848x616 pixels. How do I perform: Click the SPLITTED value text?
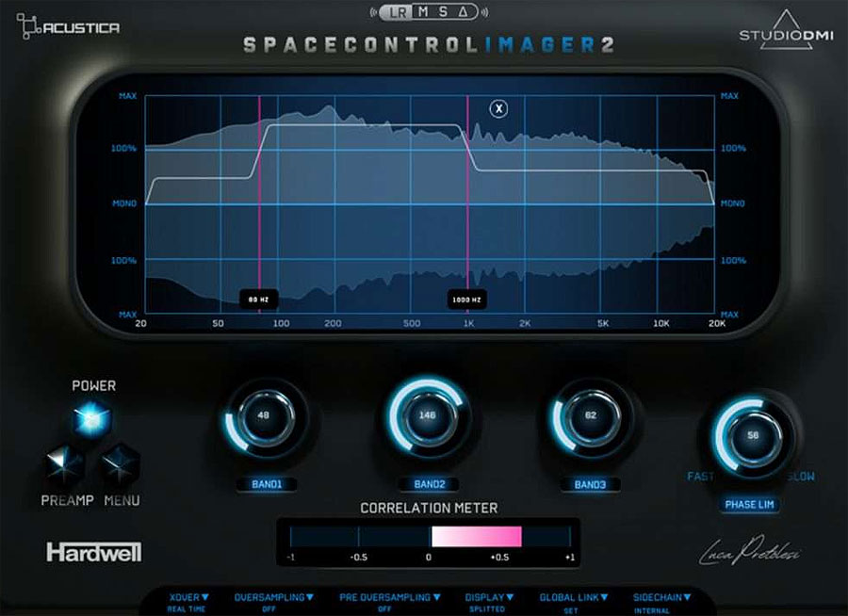coord(487,609)
